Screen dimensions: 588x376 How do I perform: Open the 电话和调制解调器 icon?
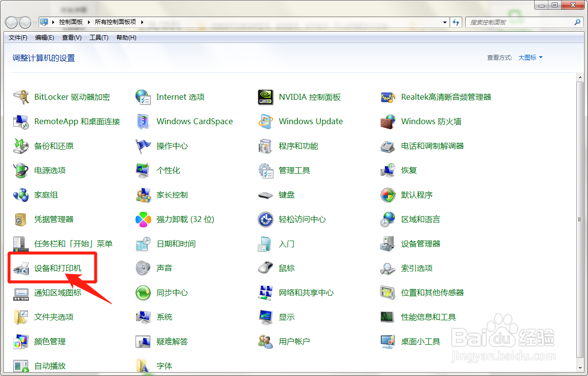[x=388, y=146]
